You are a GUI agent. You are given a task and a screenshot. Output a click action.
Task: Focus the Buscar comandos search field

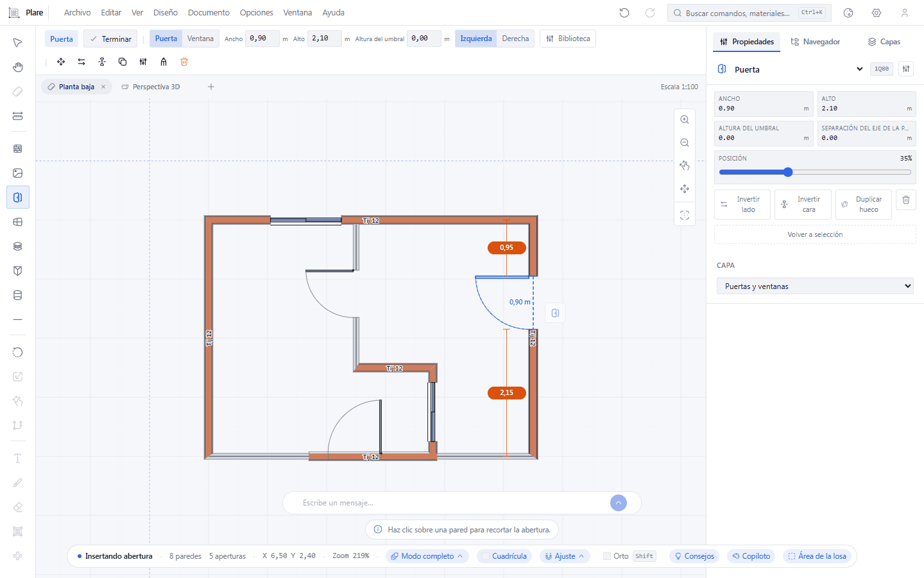(x=749, y=13)
